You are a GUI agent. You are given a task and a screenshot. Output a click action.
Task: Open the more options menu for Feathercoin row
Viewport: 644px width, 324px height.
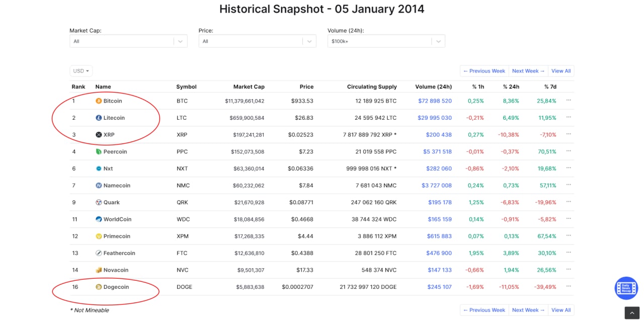(x=569, y=253)
